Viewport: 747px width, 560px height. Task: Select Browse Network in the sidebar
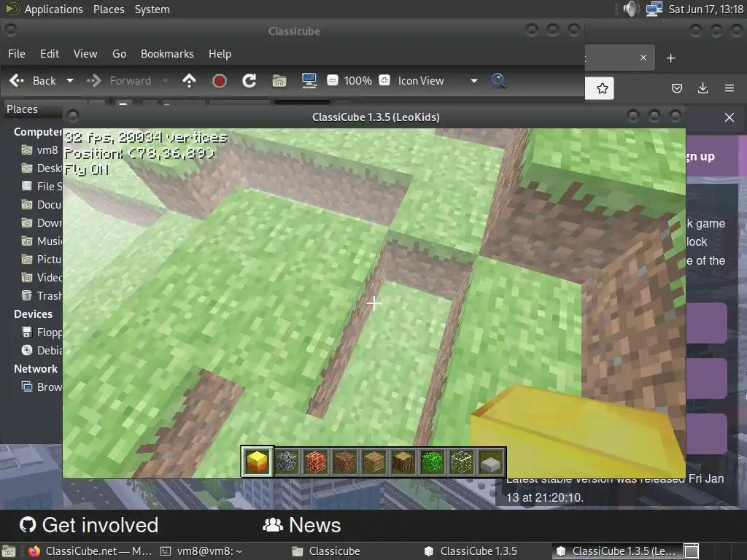(x=41, y=386)
